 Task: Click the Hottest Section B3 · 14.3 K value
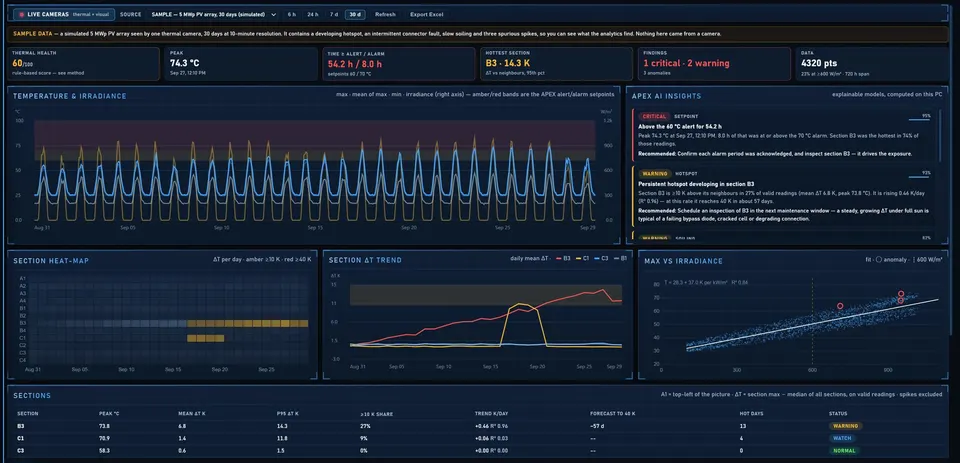point(509,63)
